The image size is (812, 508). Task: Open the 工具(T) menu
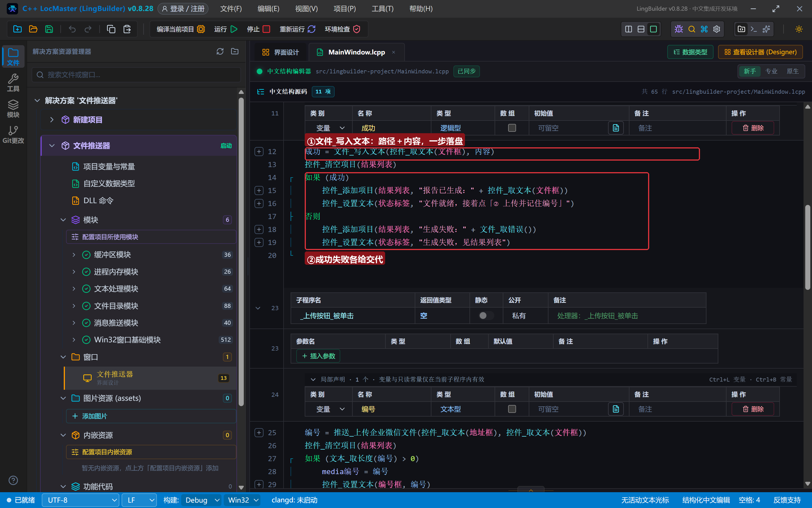(x=383, y=9)
